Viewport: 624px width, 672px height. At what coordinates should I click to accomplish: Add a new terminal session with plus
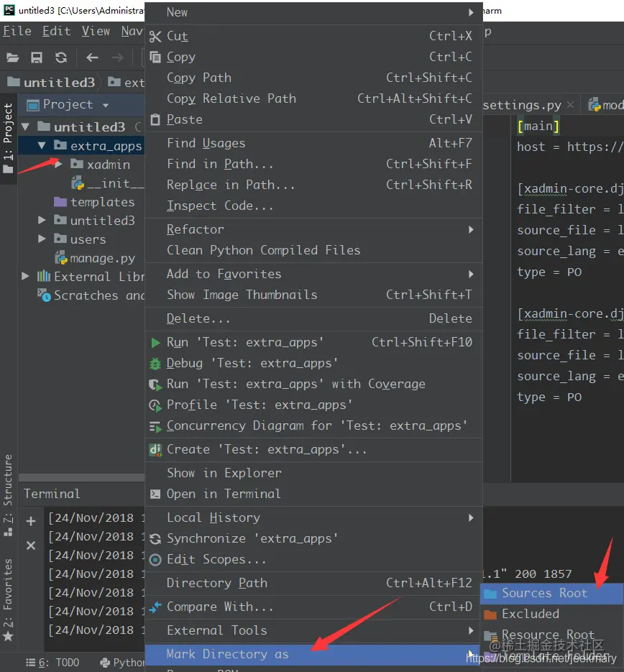point(31,521)
